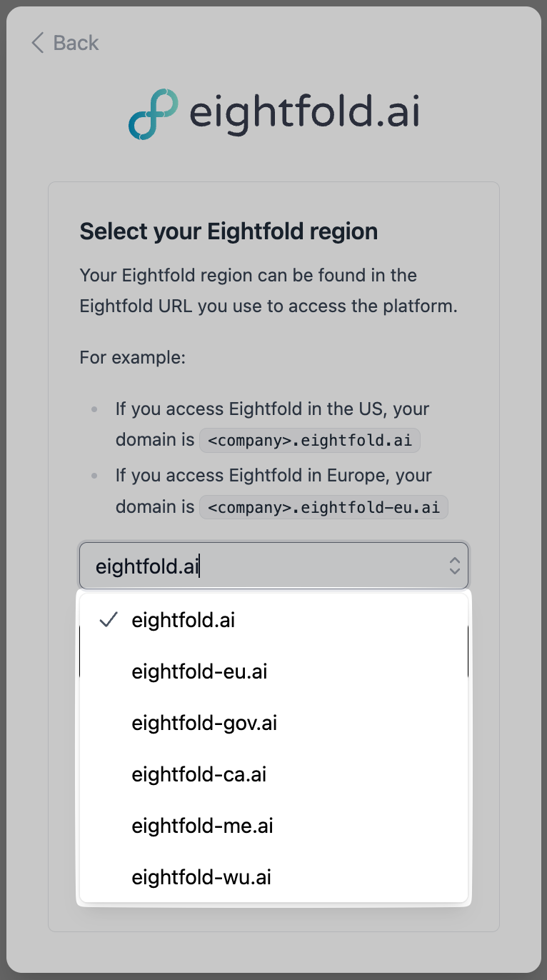The image size is (547, 980).
Task: Click the Back link text
Action: click(76, 43)
